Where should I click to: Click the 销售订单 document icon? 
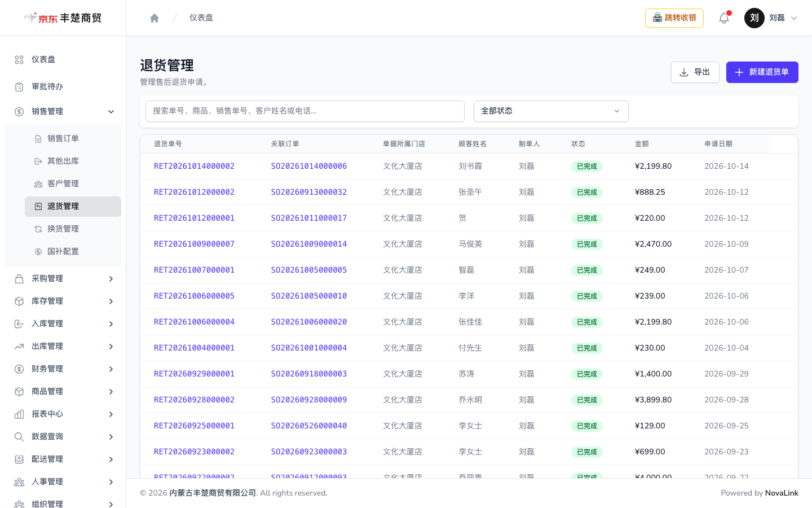[38, 139]
